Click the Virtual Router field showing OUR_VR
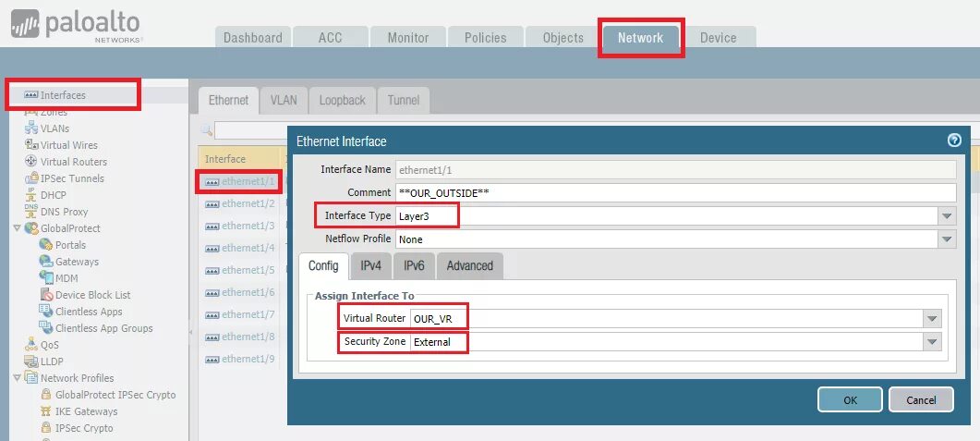980x441 pixels. pos(667,318)
